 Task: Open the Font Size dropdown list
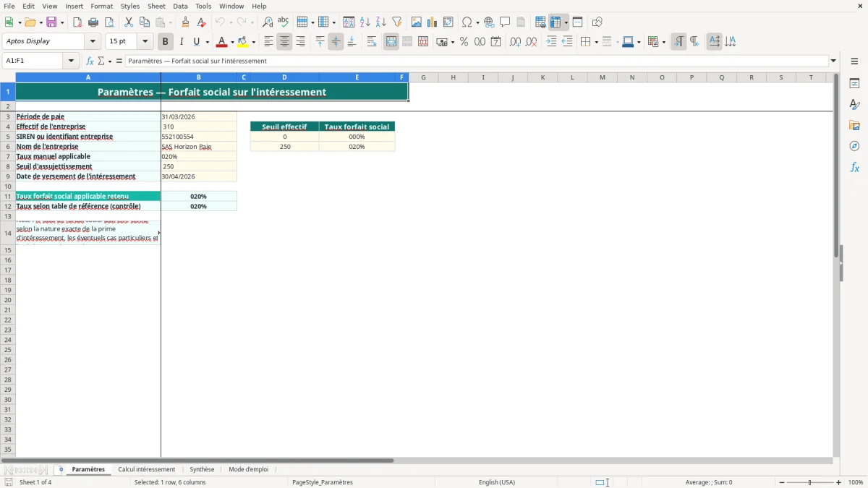coord(145,42)
